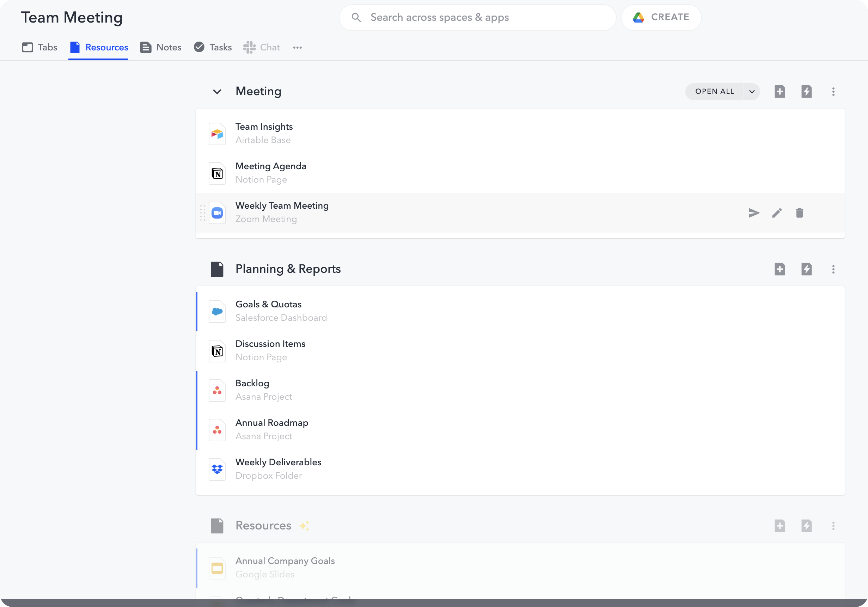Viewport: 868px width, 607px height.
Task: Delete Weekly Team Meeting with trash icon
Action: tap(799, 213)
